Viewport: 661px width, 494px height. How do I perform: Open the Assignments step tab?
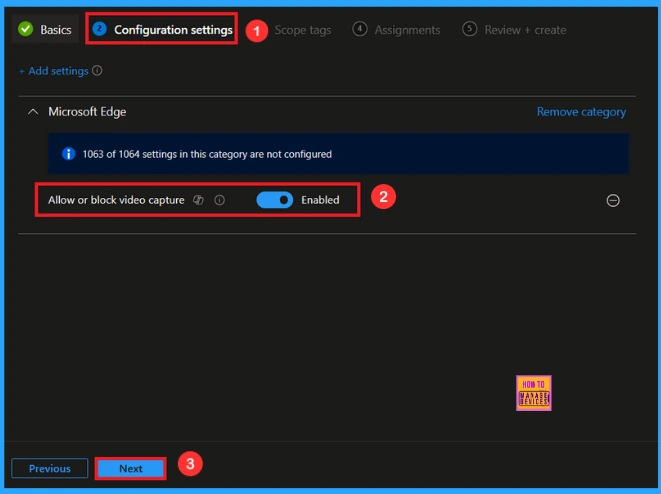click(396, 30)
